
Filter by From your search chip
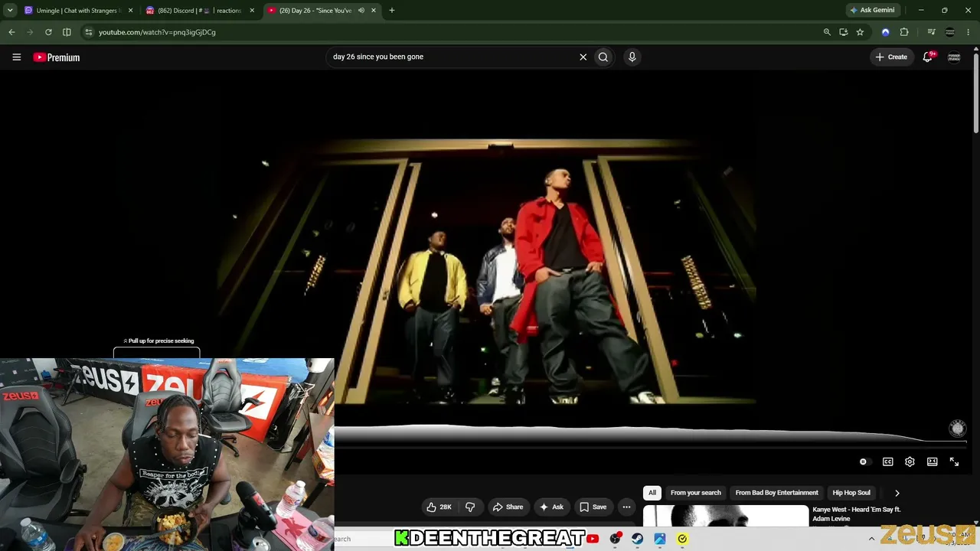696,493
